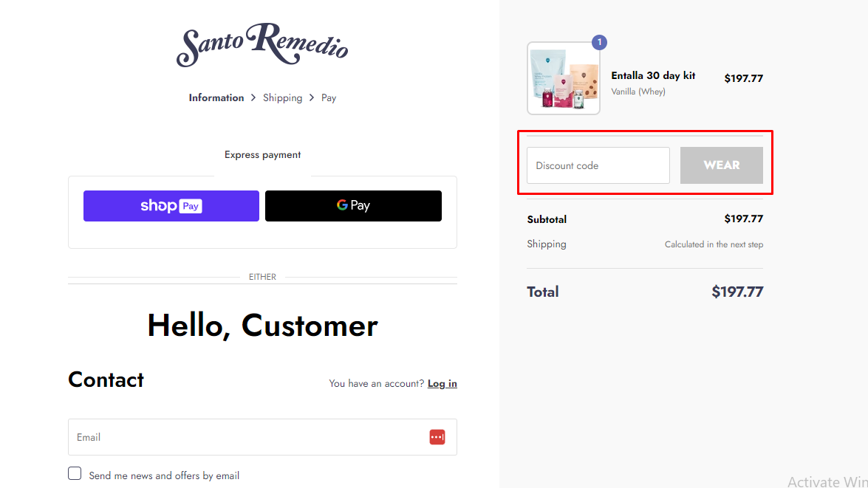Check Send me news and offers by email
The image size is (868, 488).
coord(75,474)
